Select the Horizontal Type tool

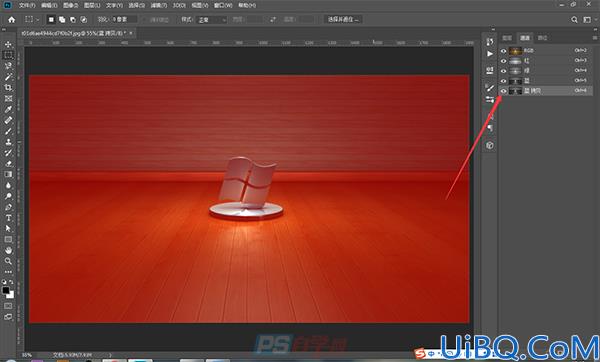click(x=8, y=218)
